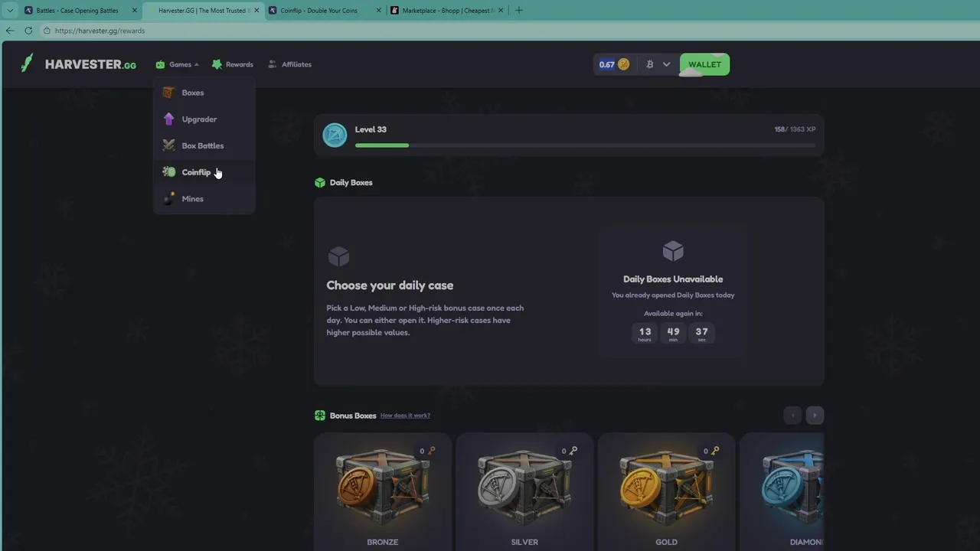Click the address bar showing harvester.gg/rewards

[x=508, y=31]
